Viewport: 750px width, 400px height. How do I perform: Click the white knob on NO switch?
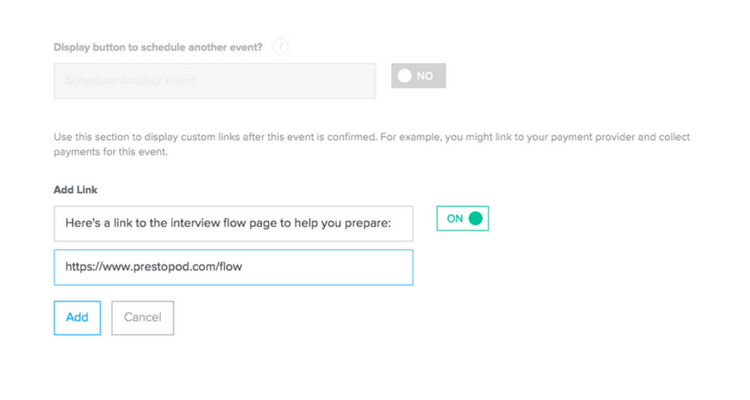405,76
